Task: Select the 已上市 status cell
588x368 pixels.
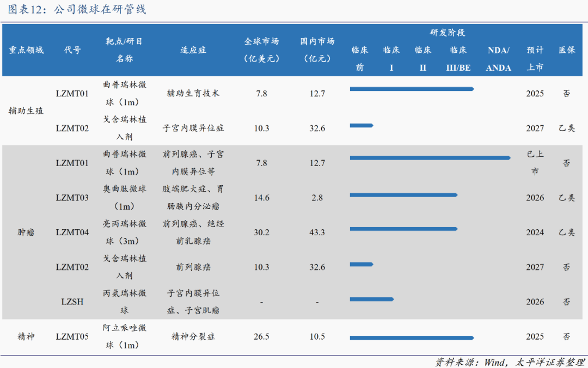Action: (535, 163)
